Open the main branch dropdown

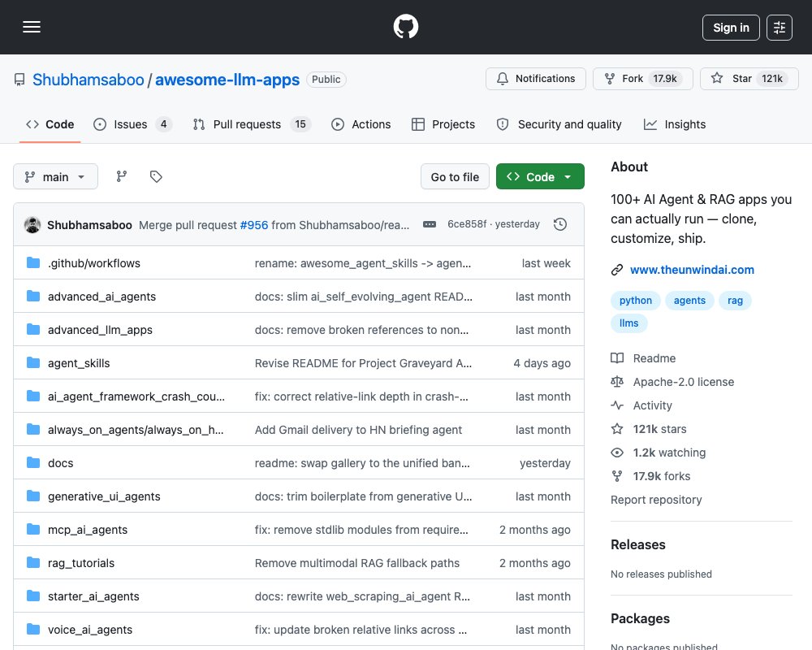tap(55, 177)
